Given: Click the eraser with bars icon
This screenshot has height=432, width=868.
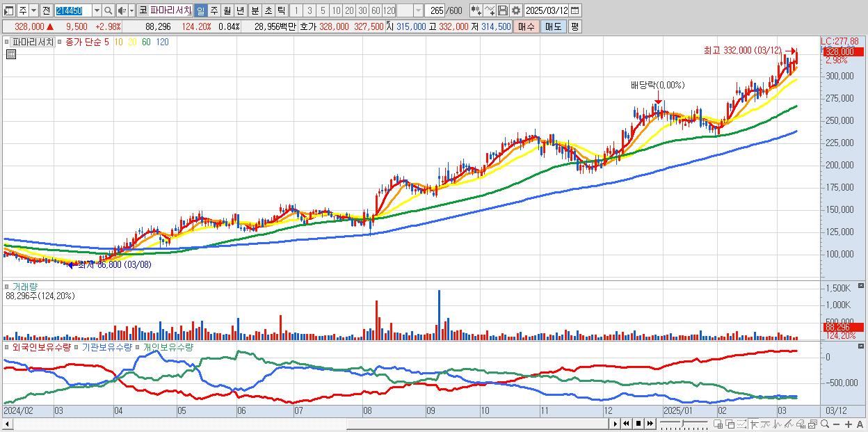Looking at the screenshot, I should coord(801,424).
